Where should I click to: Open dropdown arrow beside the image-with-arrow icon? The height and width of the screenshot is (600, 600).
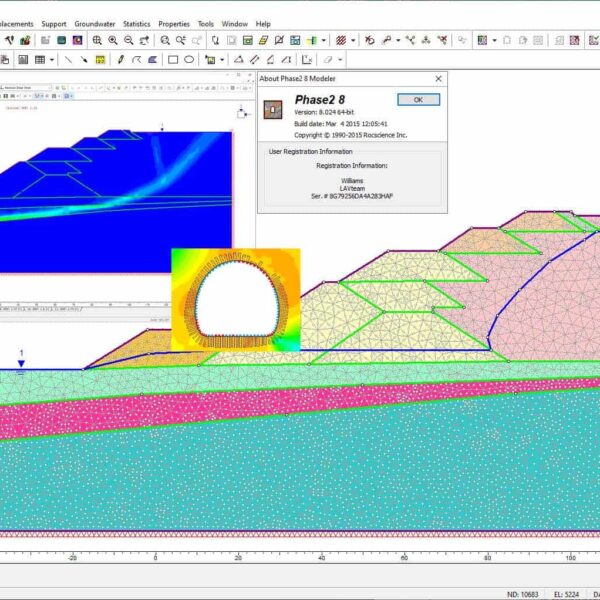pos(222,60)
